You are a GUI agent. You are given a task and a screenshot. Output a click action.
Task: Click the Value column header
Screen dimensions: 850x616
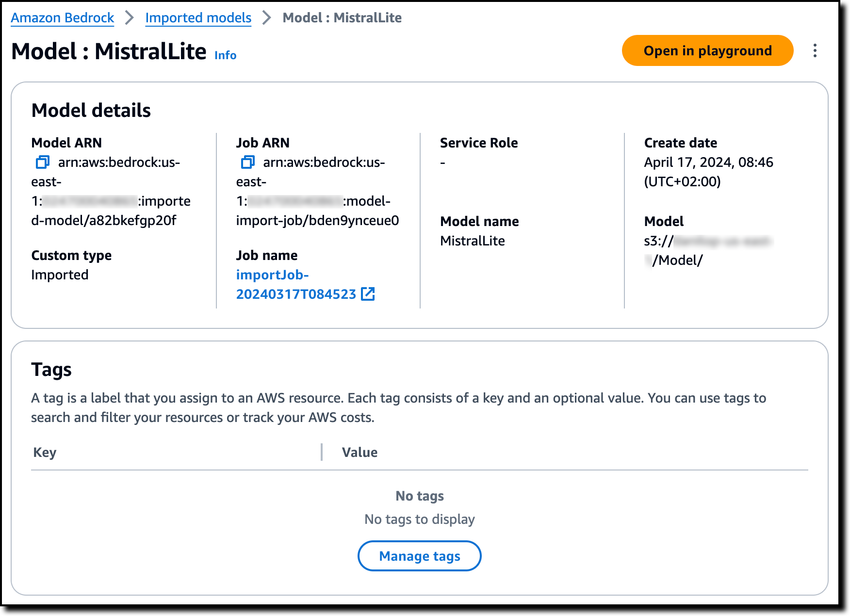[360, 453]
